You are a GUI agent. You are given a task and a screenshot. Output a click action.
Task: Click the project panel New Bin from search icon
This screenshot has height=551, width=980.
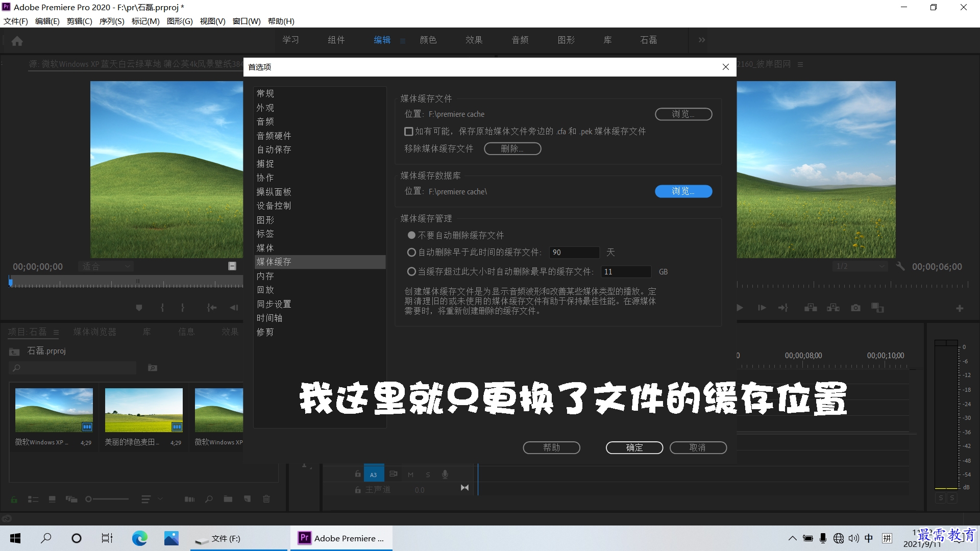coord(153,367)
